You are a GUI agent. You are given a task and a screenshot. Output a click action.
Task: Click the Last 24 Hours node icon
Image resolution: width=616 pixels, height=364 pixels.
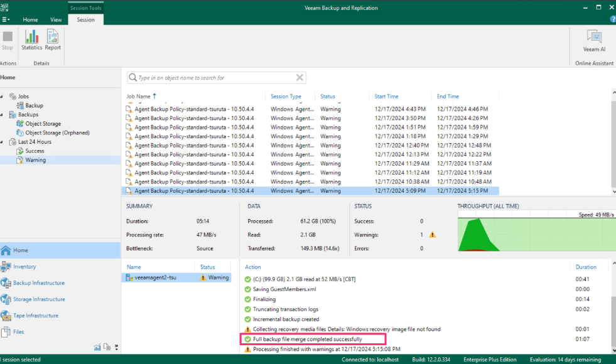[x=13, y=142]
